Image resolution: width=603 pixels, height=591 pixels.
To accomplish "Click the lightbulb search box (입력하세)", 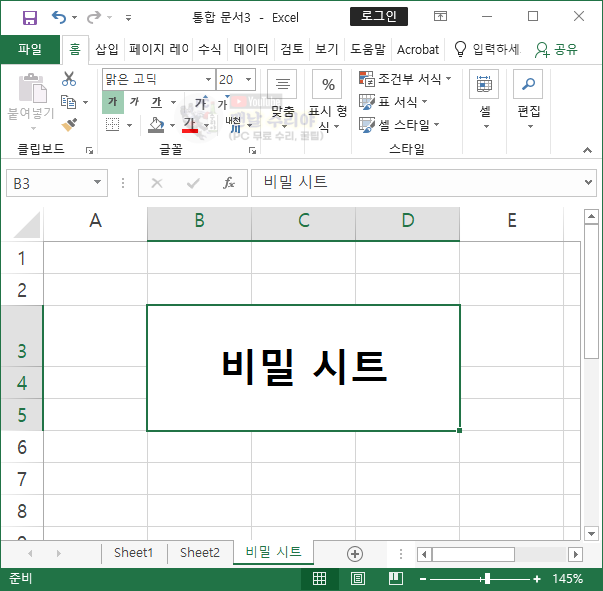I will tap(487, 49).
